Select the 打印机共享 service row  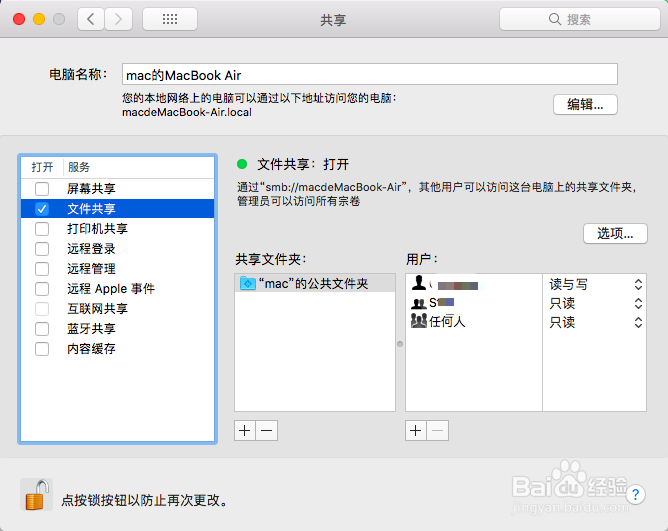(118, 229)
